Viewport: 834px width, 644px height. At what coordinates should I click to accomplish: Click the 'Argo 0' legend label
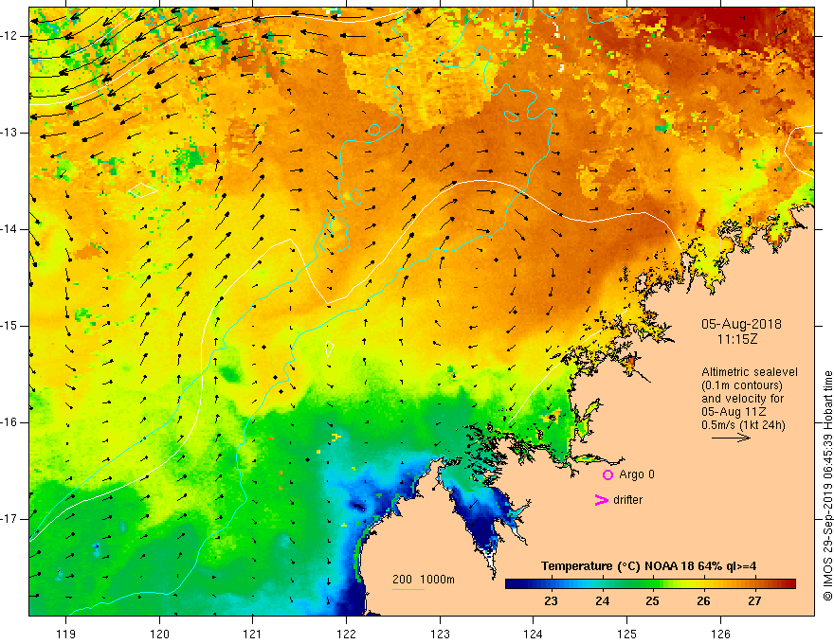coord(637,474)
